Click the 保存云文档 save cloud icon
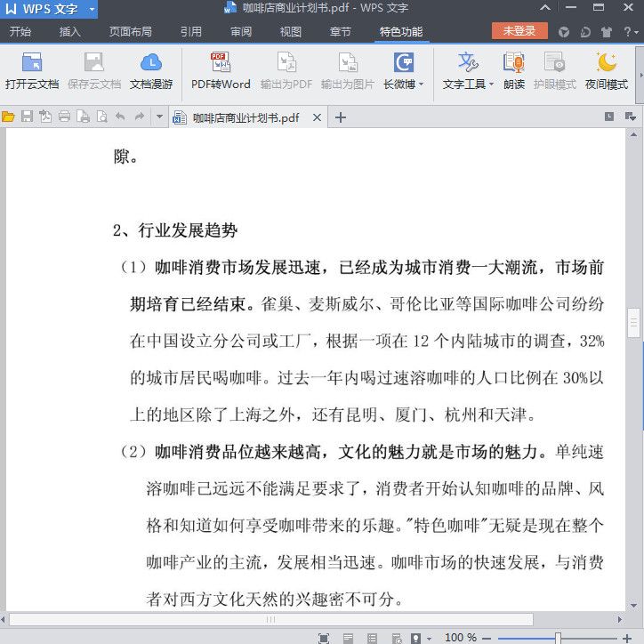 (x=94, y=70)
